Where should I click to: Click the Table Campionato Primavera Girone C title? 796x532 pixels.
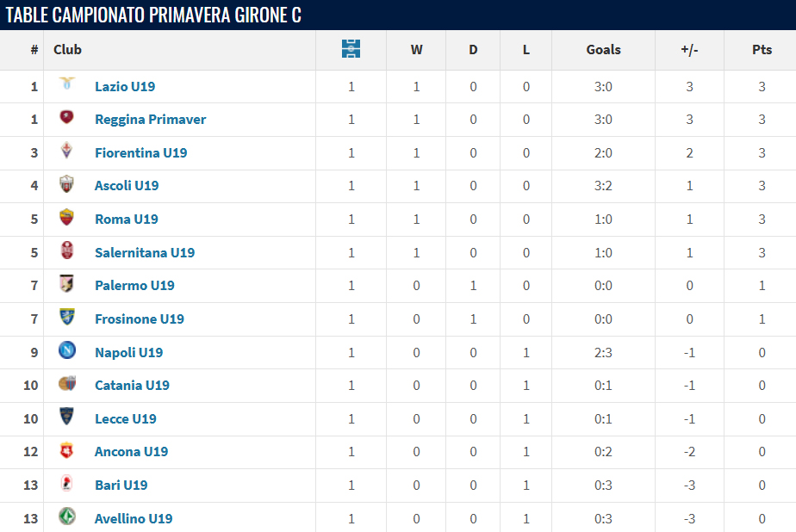click(x=153, y=15)
